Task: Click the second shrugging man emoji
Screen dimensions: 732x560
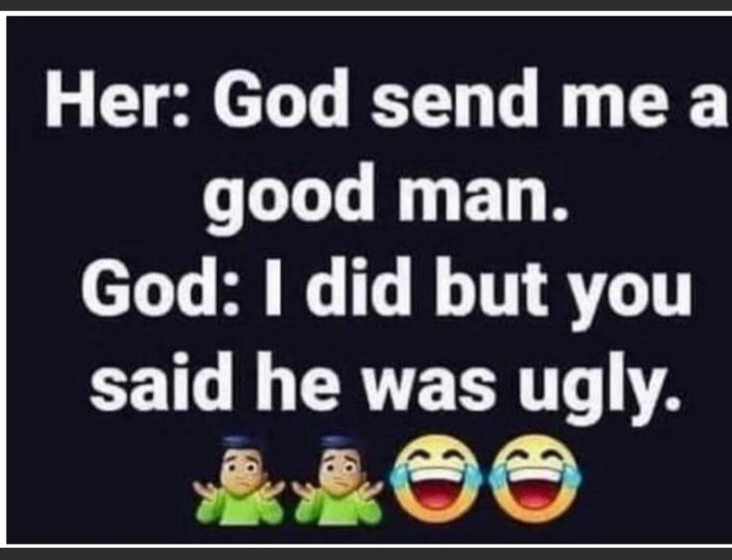Action: [x=338, y=480]
